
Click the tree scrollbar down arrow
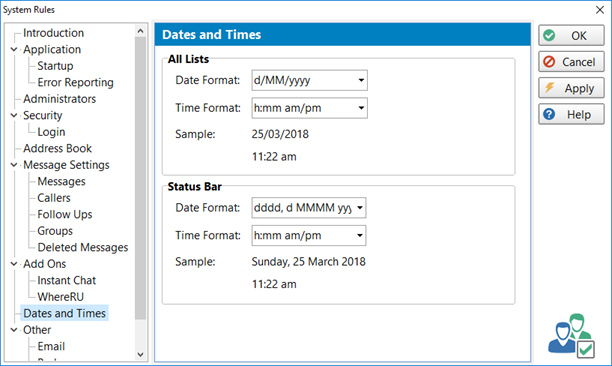[141, 355]
